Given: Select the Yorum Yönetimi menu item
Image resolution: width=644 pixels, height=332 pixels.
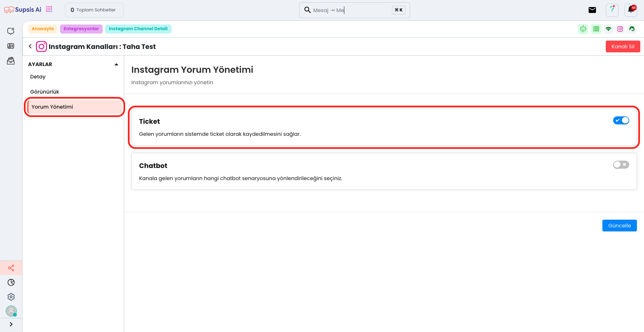Looking at the screenshot, I should coord(75,107).
